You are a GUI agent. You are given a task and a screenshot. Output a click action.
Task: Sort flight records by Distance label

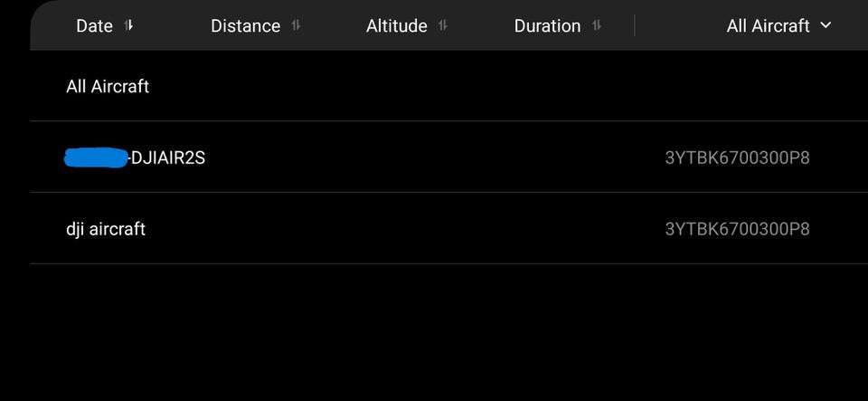coord(245,26)
